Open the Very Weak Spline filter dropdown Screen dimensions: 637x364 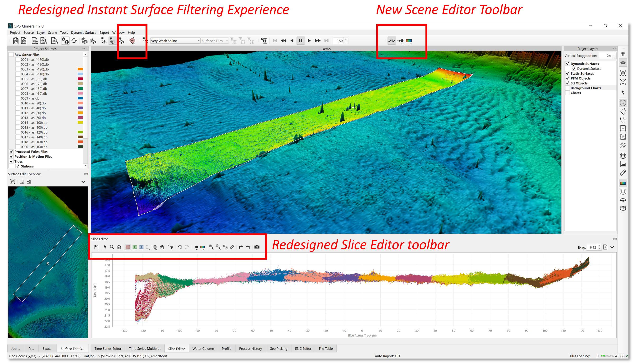175,41
